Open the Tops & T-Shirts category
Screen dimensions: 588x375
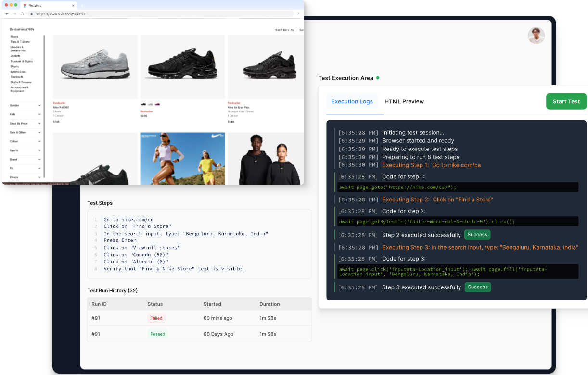pyautogui.click(x=19, y=42)
